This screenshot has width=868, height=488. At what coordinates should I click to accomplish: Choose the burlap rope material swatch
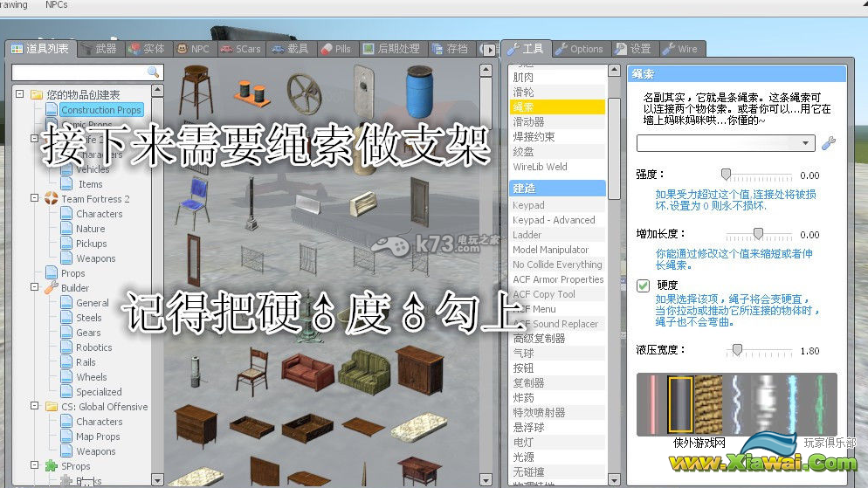click(x=708, y=404)
